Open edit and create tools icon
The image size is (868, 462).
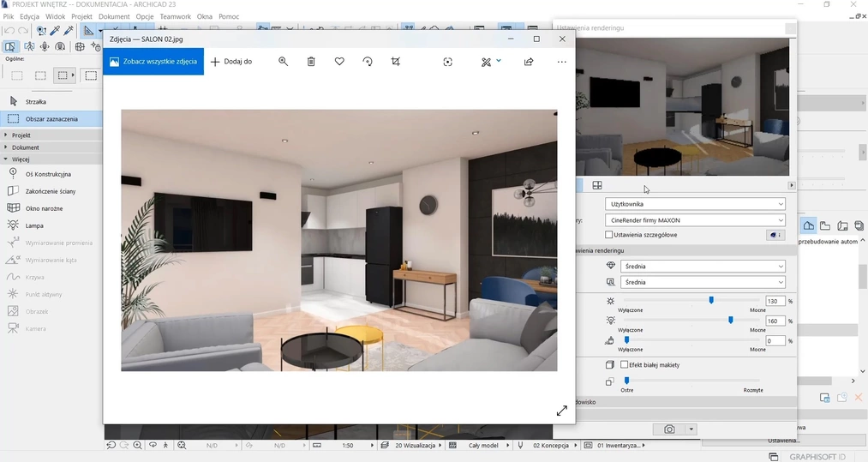click(486, 62)
